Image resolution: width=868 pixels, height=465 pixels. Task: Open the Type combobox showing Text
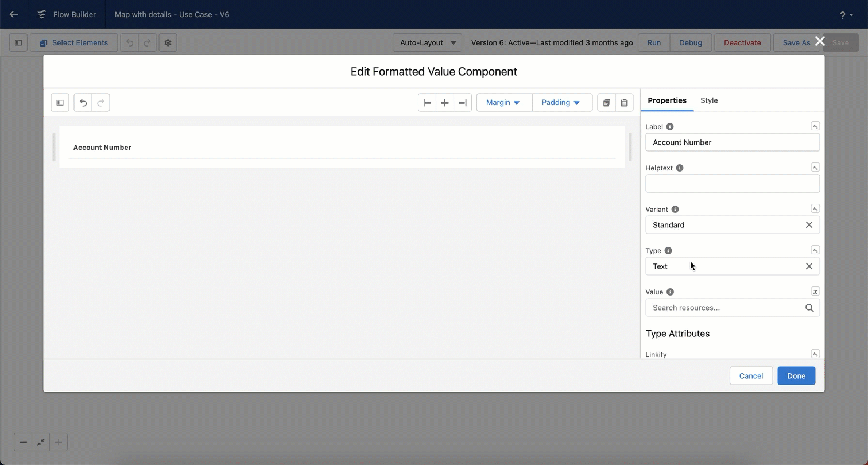[x=723, y=266]
